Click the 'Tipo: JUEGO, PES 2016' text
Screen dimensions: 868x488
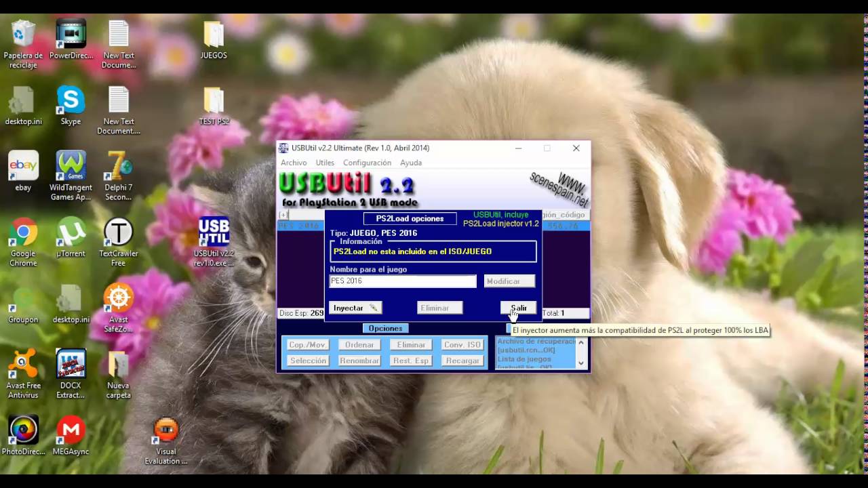tap(374, 233)
